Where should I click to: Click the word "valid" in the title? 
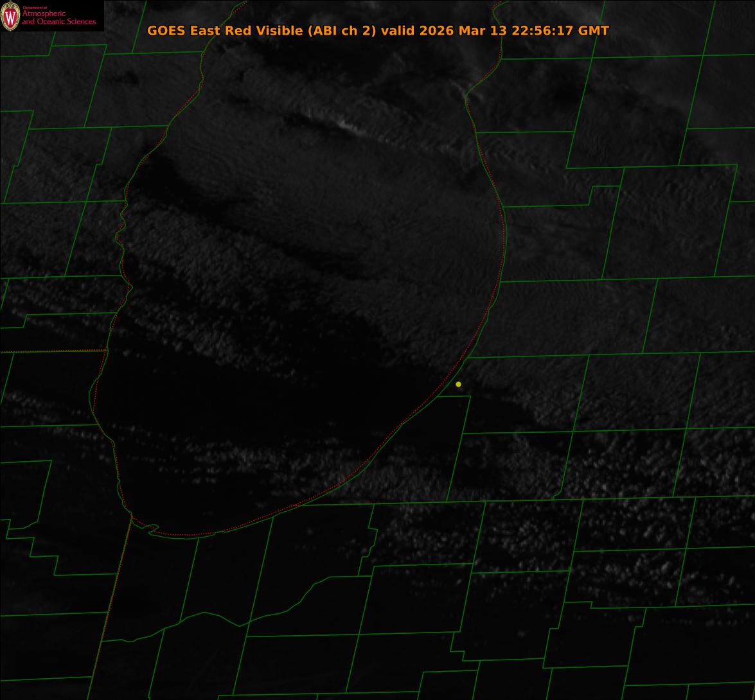pyautogui.click(x=398, y=30)
